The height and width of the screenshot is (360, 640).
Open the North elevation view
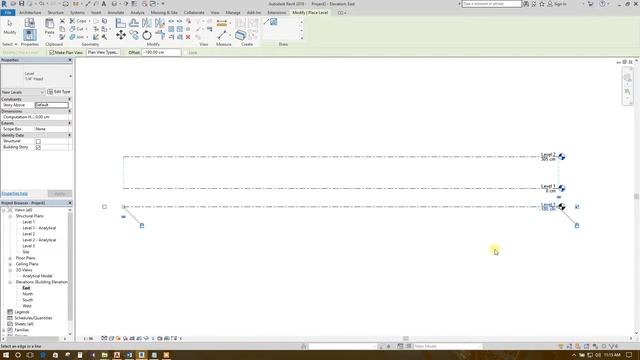(x=28, y=294)
